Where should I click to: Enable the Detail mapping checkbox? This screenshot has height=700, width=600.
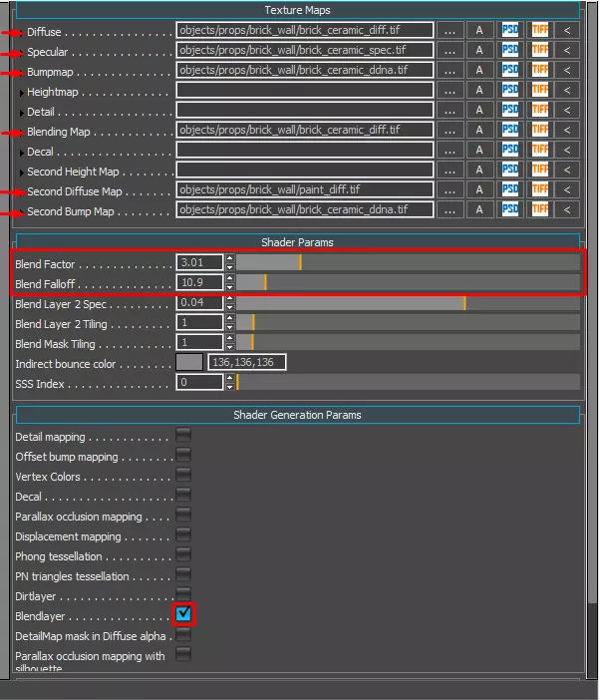(183, 435)
